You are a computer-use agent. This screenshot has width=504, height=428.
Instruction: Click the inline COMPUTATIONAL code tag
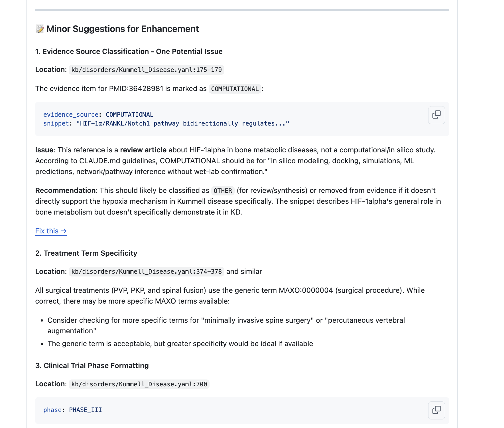point(235,89)
